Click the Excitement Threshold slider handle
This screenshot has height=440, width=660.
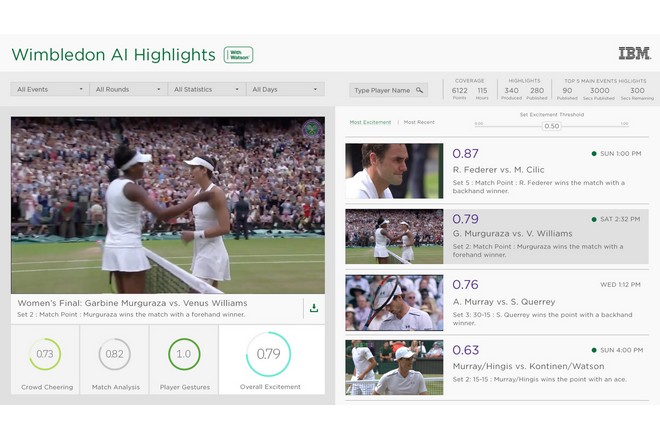pos(551,126)
